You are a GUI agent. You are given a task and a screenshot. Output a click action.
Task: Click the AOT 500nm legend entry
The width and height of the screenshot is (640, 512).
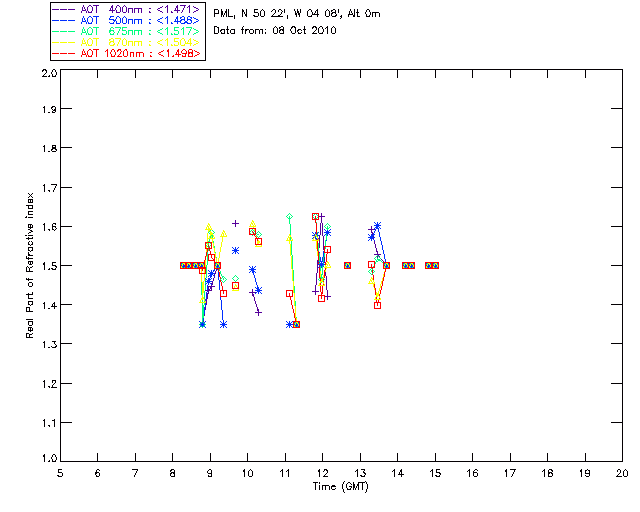click(x=127, y=20)
